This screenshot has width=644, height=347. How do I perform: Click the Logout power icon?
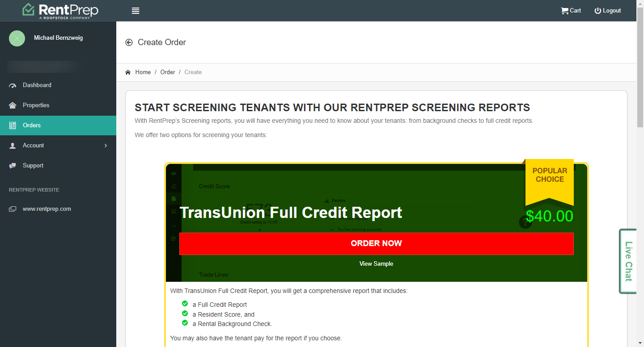pyautogui.click(x=597, y=10)
